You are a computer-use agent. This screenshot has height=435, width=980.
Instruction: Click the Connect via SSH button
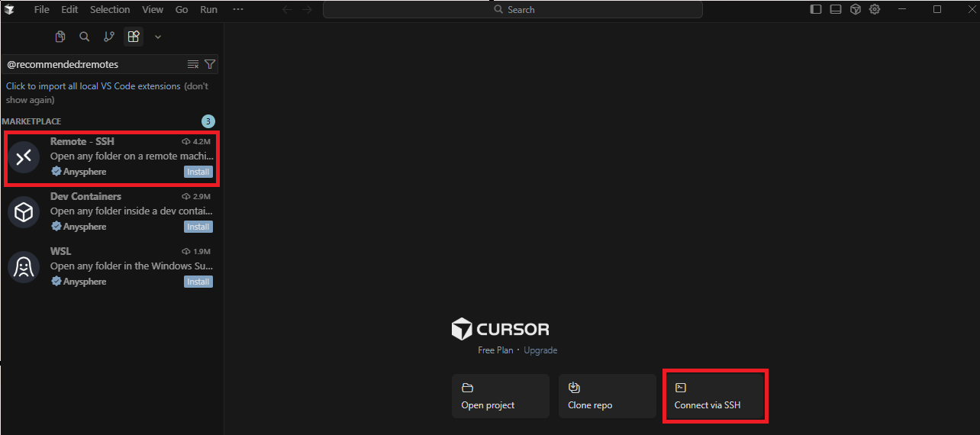tap(714, 396)
